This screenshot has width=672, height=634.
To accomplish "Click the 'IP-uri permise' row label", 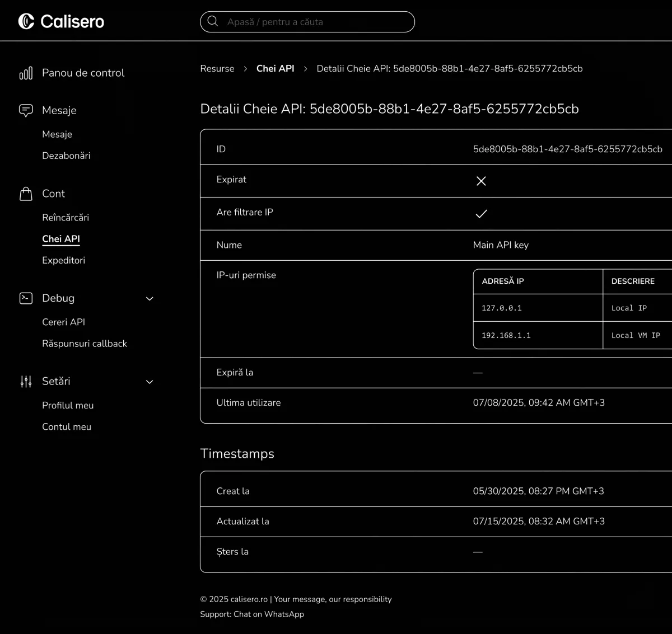I will 246,275.
